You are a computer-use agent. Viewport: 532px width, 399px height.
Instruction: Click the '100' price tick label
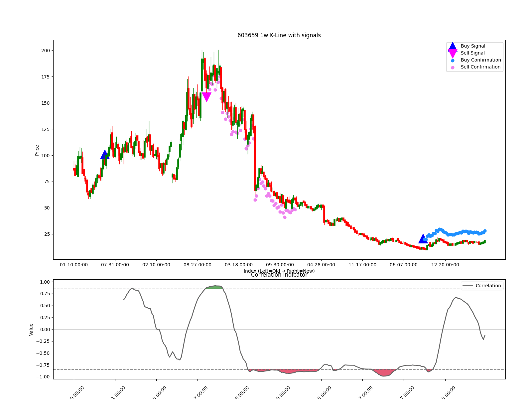46,156
